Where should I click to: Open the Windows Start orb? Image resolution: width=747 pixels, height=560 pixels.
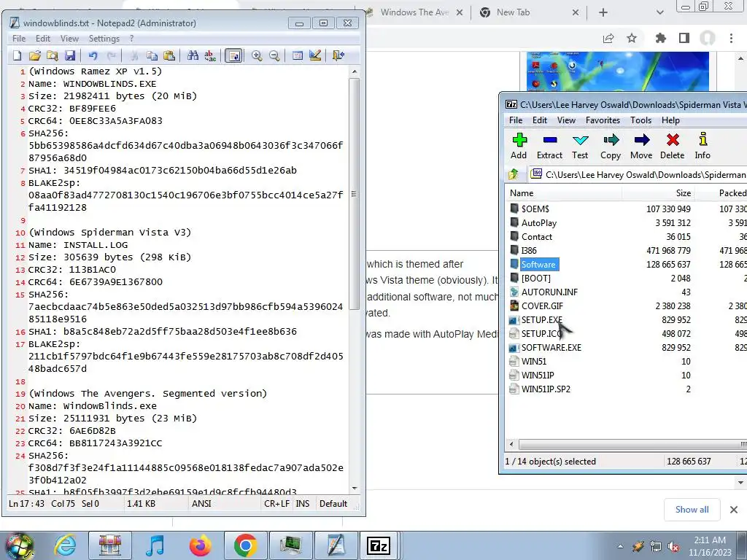pos(19,545)
